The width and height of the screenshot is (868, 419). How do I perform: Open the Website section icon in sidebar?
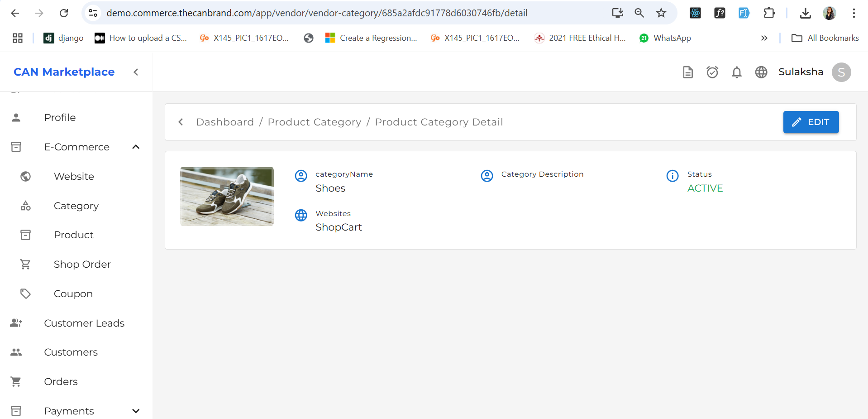coord(25,176)
